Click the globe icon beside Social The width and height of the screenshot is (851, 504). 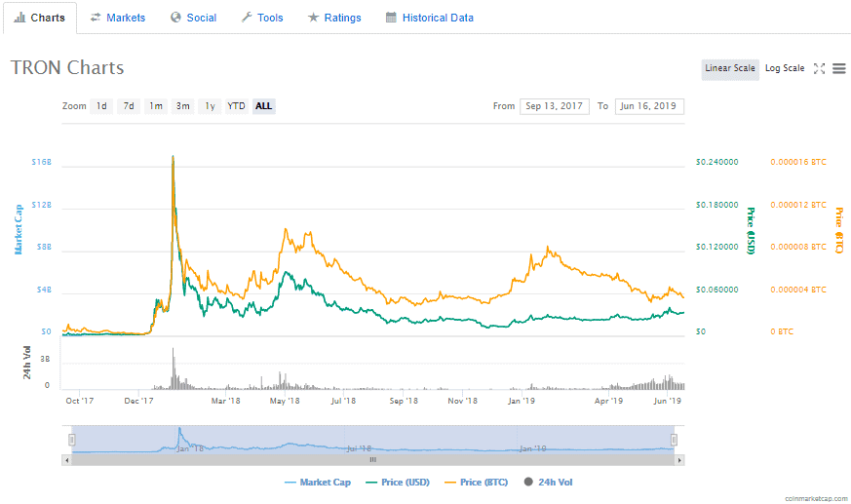175,18
